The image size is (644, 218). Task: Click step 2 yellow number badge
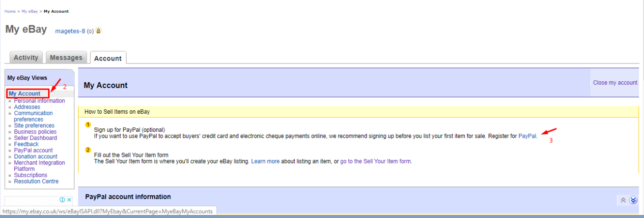click(88, 150)
